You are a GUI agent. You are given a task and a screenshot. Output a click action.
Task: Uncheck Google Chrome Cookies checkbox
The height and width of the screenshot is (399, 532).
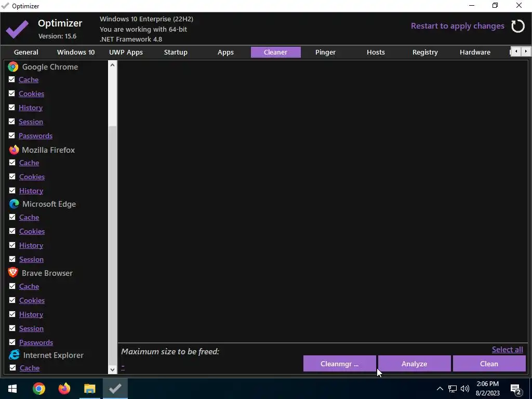[x=12, y=94]
